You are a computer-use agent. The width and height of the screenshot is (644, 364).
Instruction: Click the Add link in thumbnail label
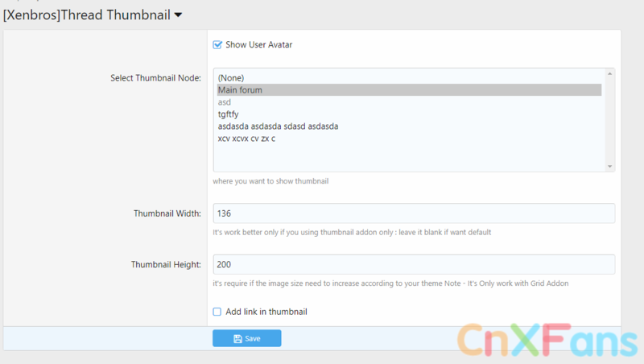tap(266, 312)
